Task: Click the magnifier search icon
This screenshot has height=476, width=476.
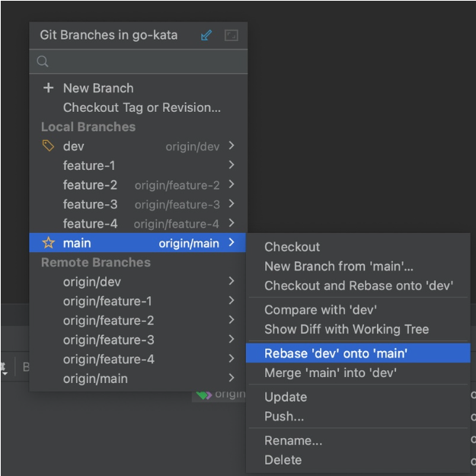Action: tap(43, 62)
